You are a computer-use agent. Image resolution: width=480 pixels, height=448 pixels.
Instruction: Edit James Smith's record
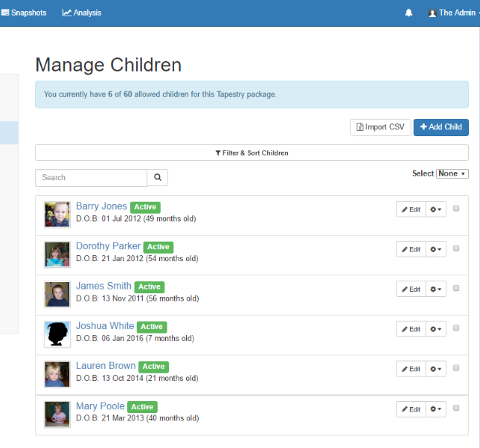(x=411, y=289)
